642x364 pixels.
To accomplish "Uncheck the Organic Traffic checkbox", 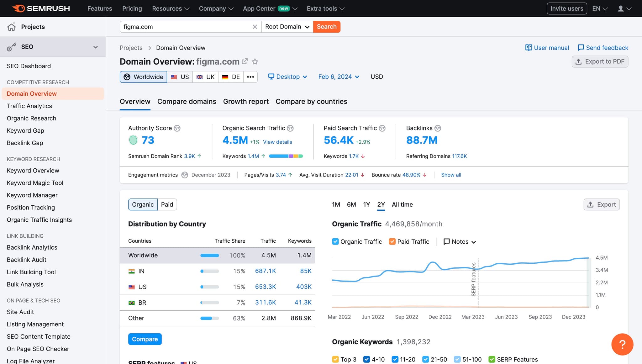I will 335,242.
